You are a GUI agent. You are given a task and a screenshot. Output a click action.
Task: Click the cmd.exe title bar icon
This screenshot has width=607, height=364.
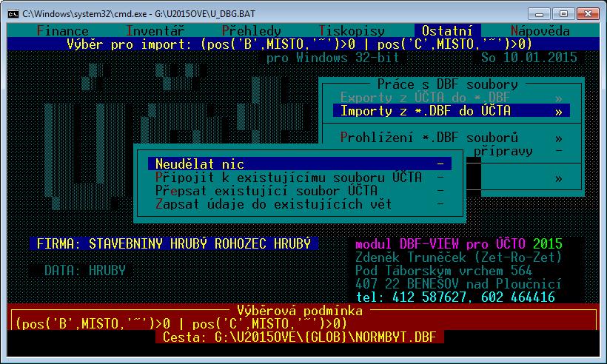[13, 14]
